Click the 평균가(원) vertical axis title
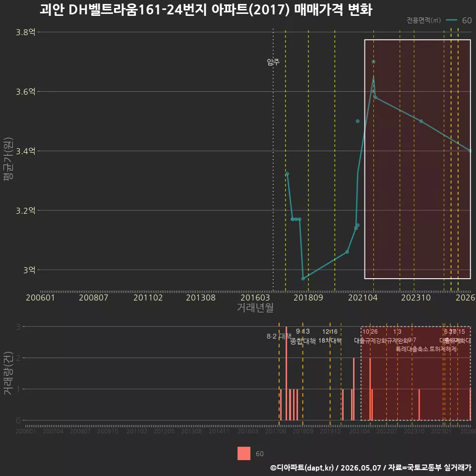Image resolution: width=476 pixels, height=476 pixels. point(8,159)
